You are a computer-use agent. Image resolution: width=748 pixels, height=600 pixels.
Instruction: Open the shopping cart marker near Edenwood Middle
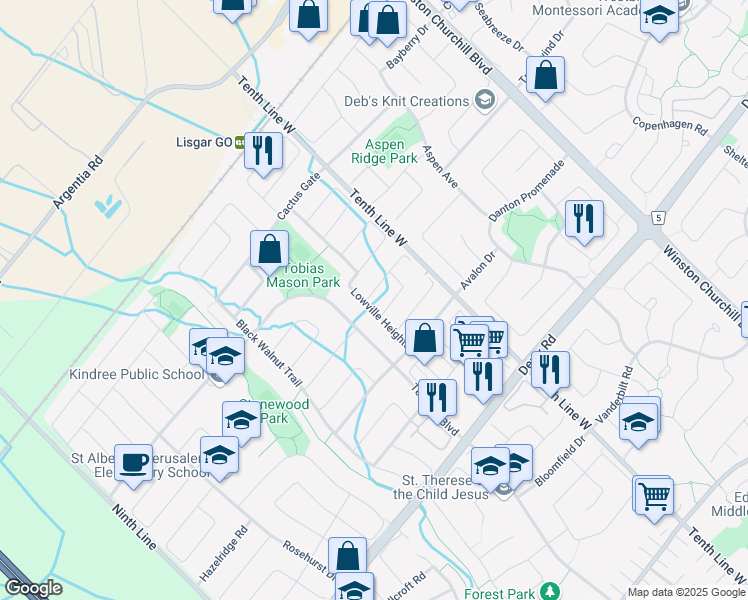point(654,498)
